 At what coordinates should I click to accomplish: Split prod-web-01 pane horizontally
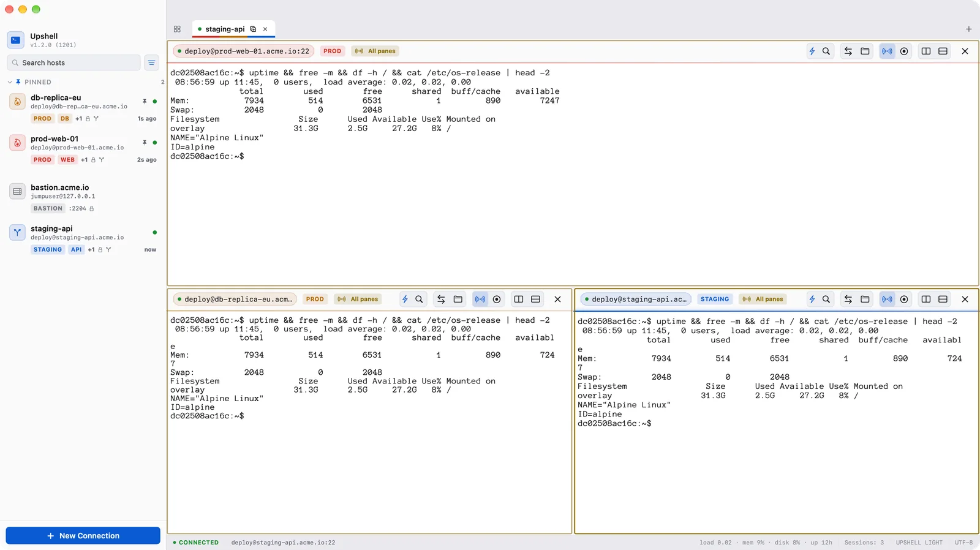[x=943, y=51]
